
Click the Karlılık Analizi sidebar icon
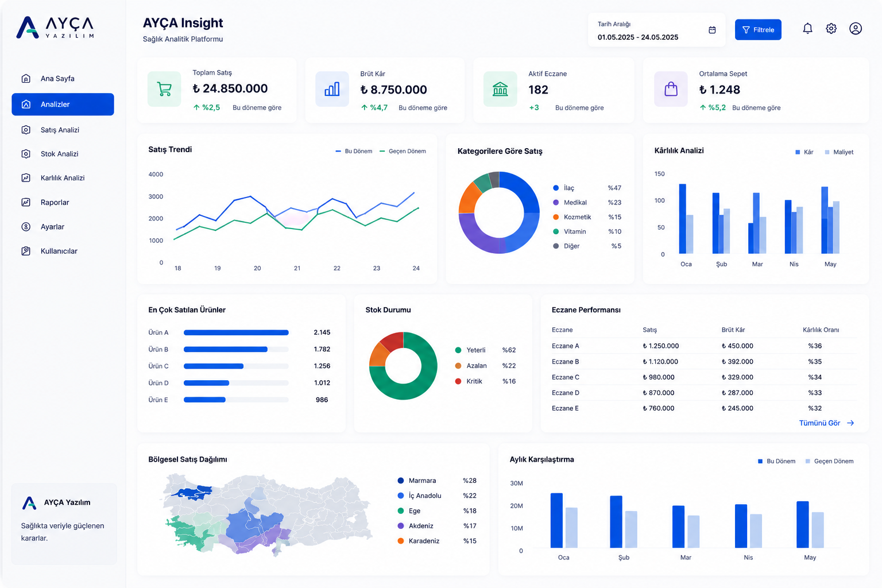pos(26,178)
